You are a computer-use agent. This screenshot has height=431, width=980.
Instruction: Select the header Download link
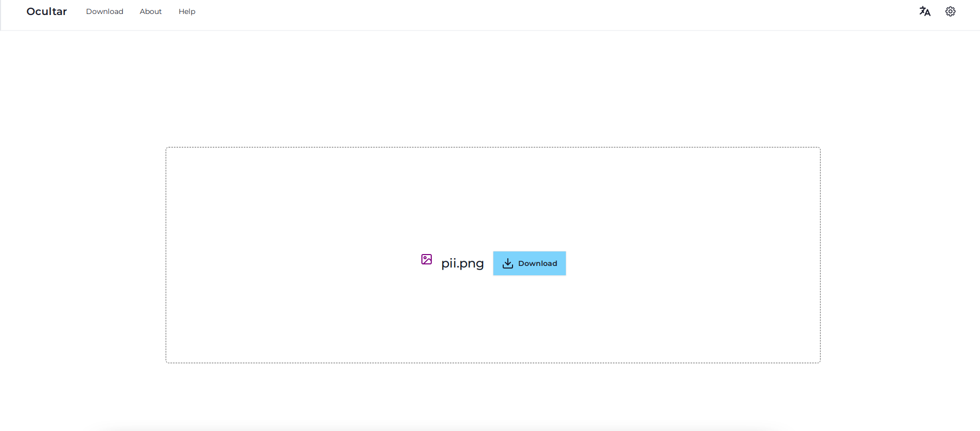[x=105, y=11]
